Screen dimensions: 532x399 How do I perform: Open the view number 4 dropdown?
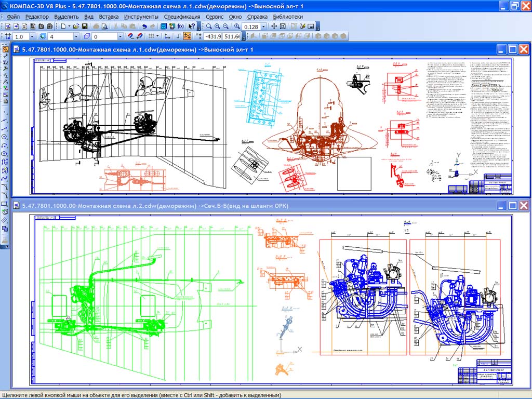[x=76, y=36]
